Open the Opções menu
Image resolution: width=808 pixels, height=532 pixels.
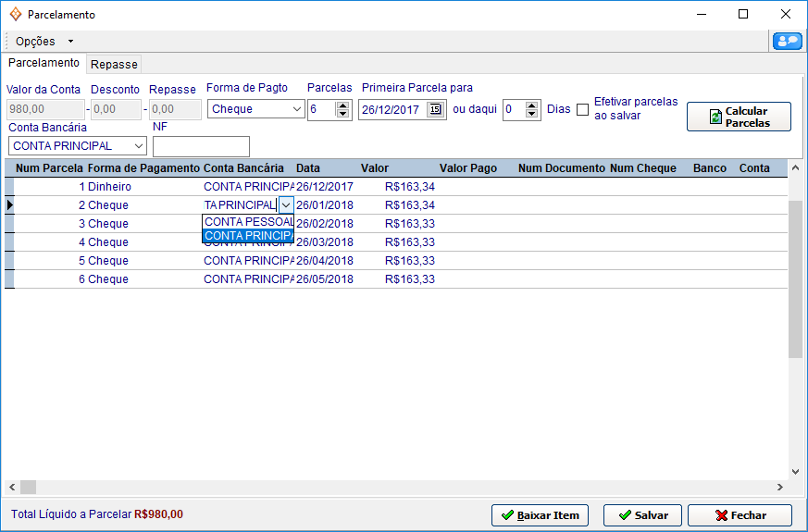(43, 41)
